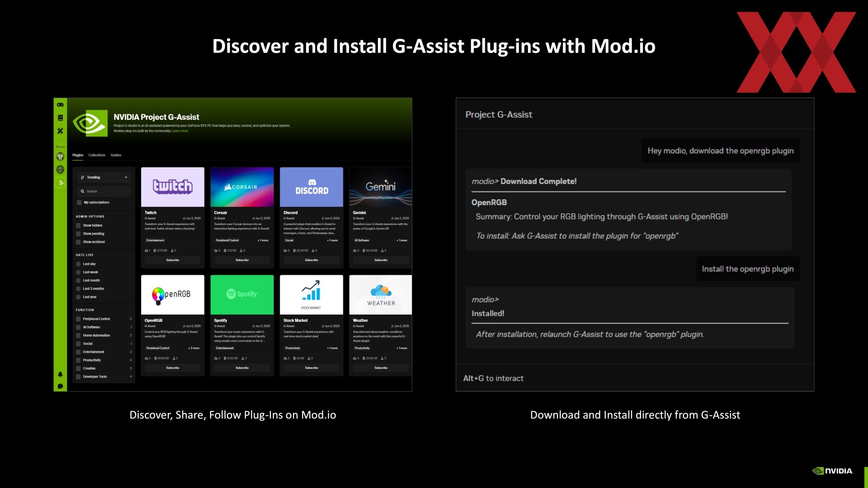The image size is (868, 488).
Task: Expand the +1 more tags on Corsair card
Action: point(263,240)
